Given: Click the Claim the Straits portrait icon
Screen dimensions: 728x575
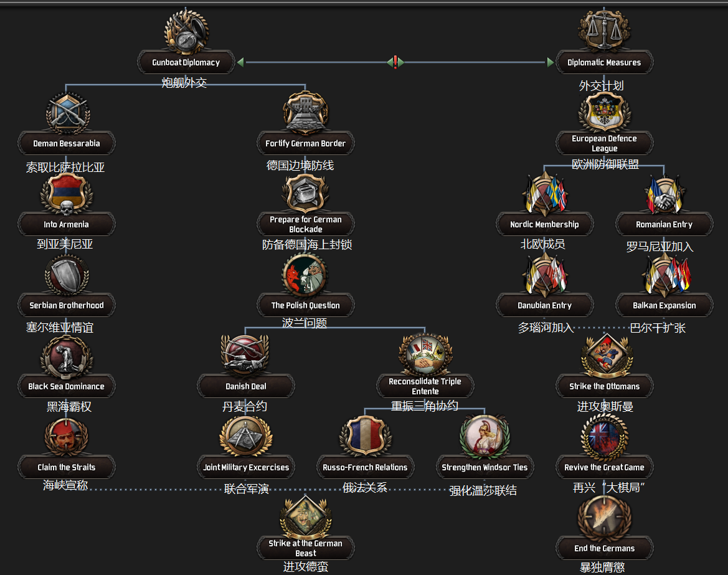Looking at the screenshot, I should point(67,437).
